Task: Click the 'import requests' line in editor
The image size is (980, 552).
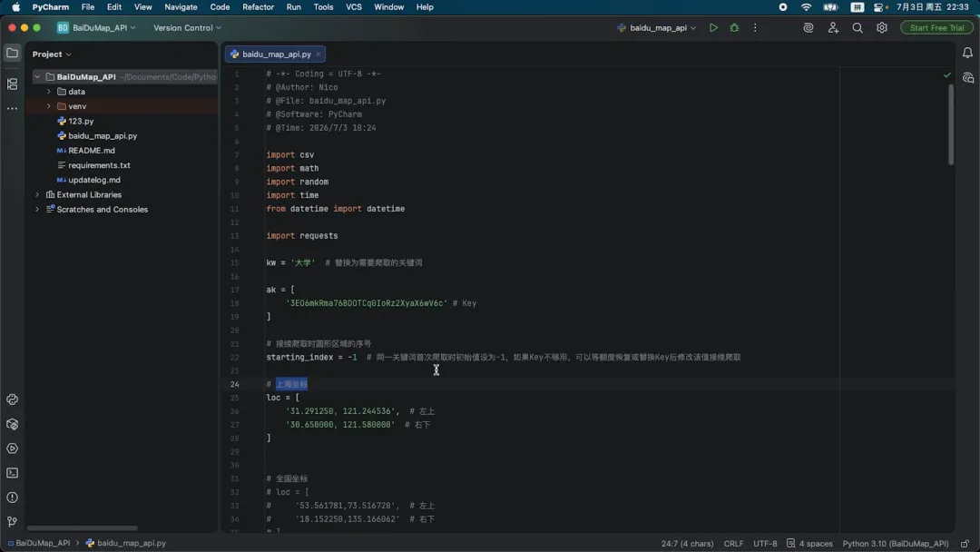Action: tap(302, 236)
